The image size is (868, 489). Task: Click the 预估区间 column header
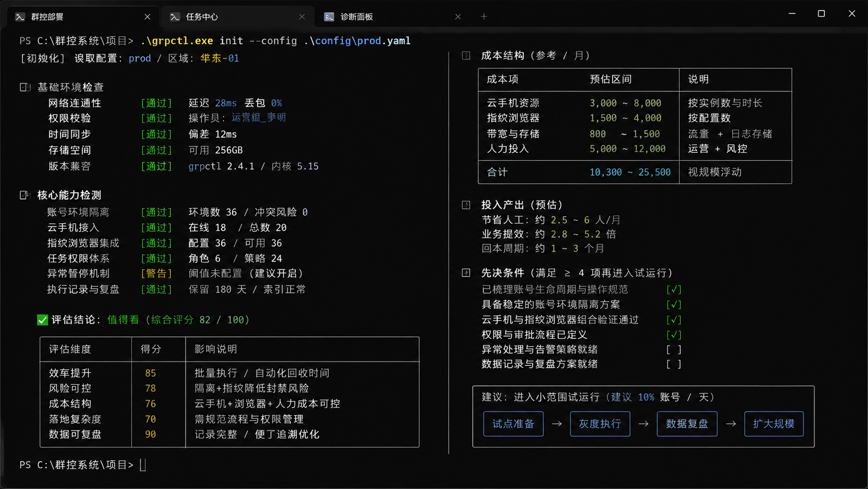pos(611,80)
